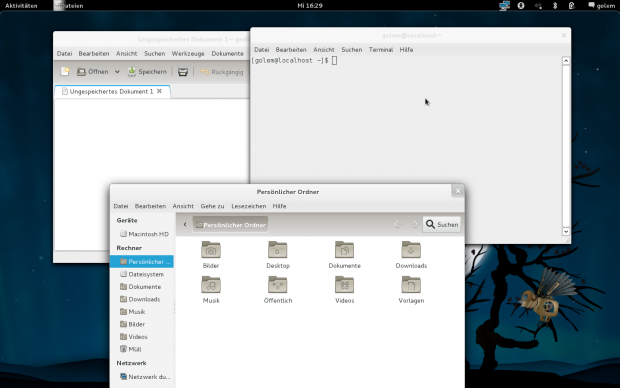Open Werkzeuge menu in gedit
620x388 pixels.
[188, 53]
